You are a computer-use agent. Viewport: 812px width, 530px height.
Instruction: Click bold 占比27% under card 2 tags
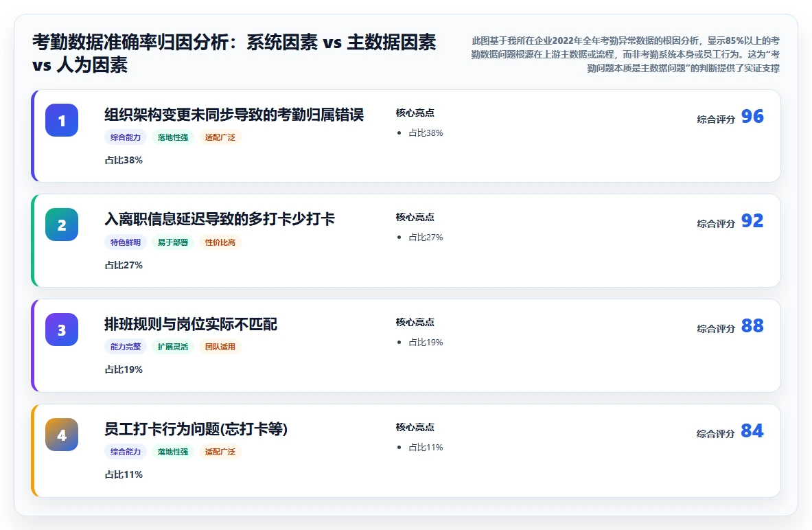pos(124,265)
